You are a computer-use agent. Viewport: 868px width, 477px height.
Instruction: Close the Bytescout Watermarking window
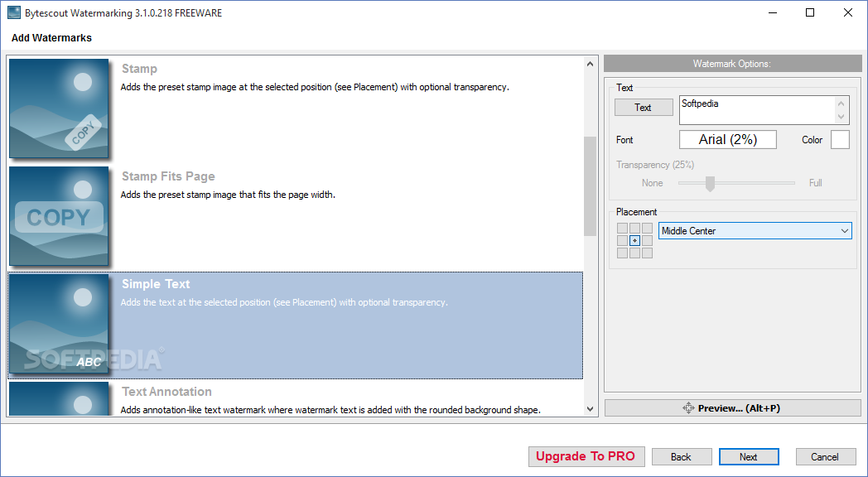click(848, 12)
